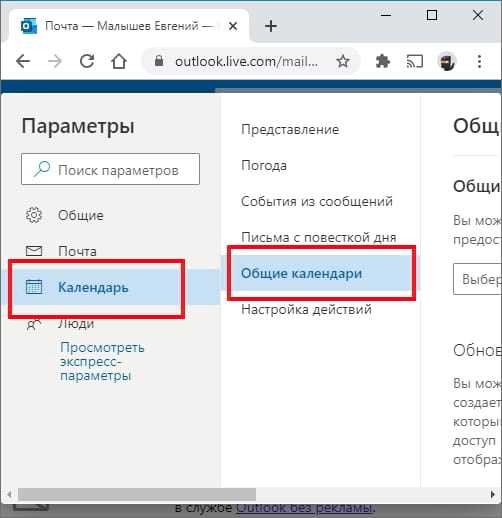
Task: Click the envelope icon beside Почта
Action: pyautogui.click(x=34, y=251)
